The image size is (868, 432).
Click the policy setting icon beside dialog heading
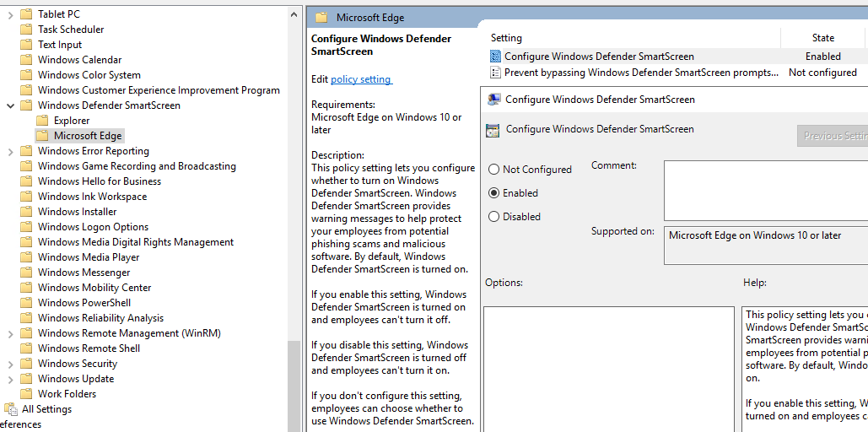pyautogui.click(x=493, y=130)
